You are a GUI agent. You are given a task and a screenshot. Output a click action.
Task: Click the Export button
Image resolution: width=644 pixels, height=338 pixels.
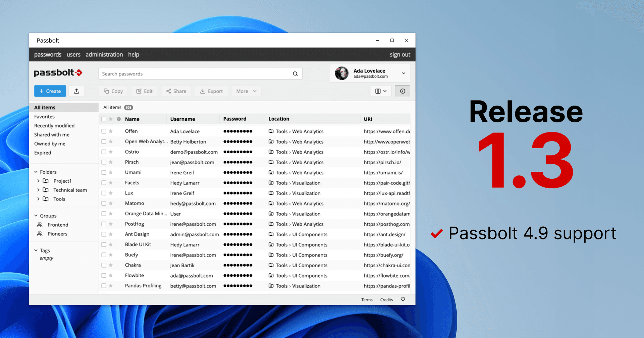[211, 91]
